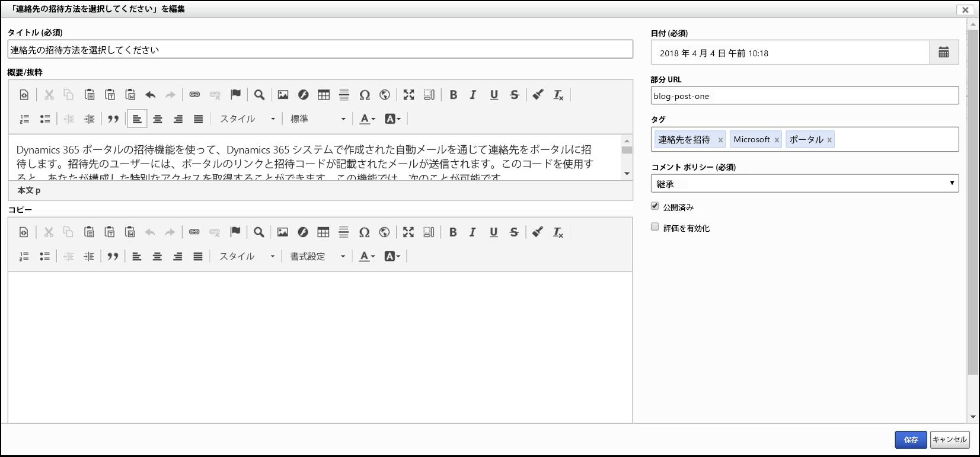Click Copy Formatting brush in copy editor

538,232
